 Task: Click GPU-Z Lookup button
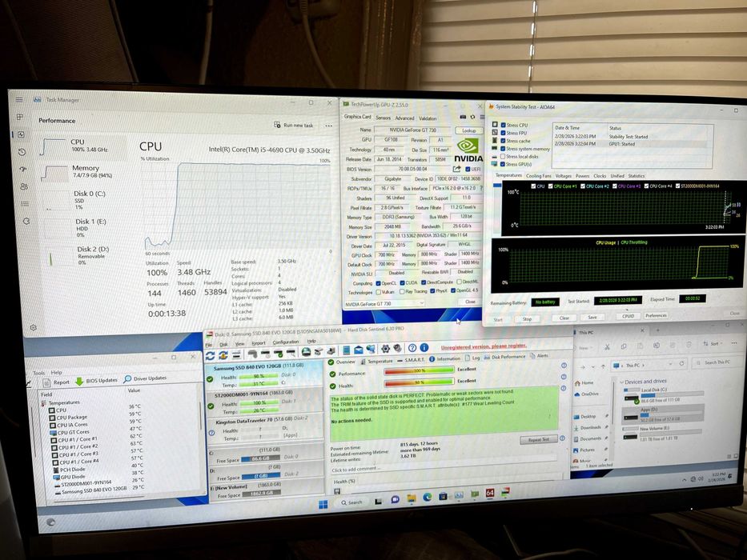pyautogui.click(x=469, y=130)
